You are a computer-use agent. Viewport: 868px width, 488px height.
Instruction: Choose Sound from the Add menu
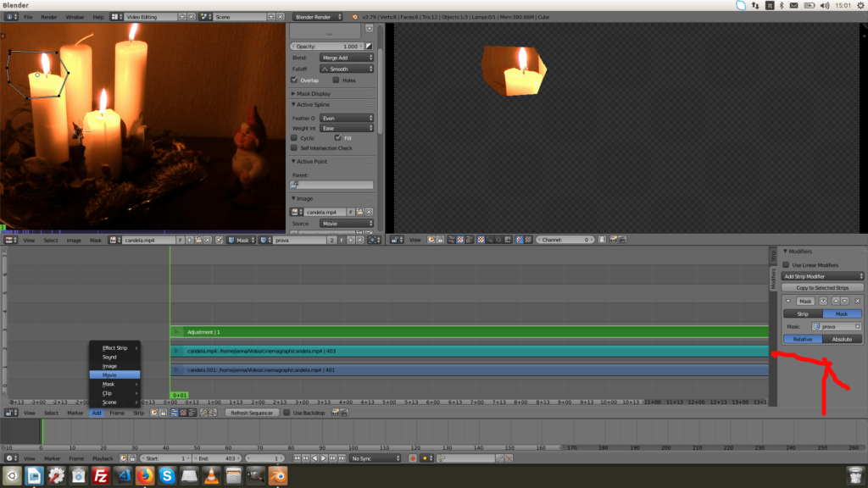[114, 357]
